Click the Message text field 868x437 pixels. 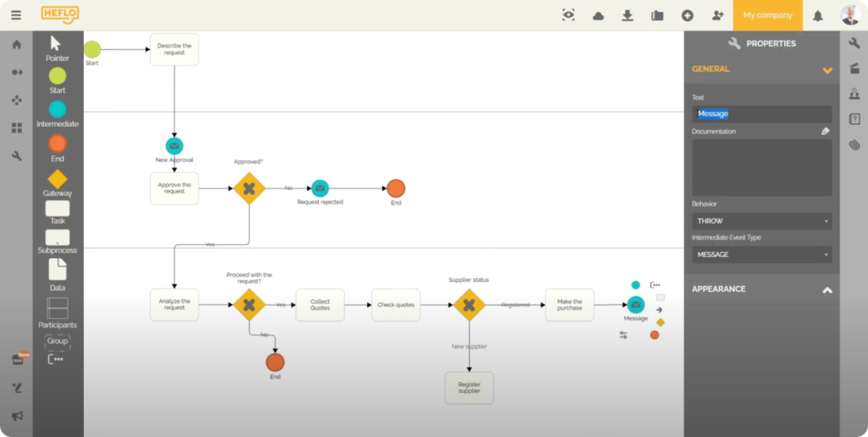coord(761,114)
